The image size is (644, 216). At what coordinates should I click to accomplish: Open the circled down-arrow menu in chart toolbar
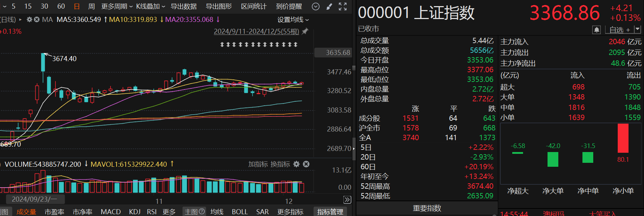click(315, 6)
